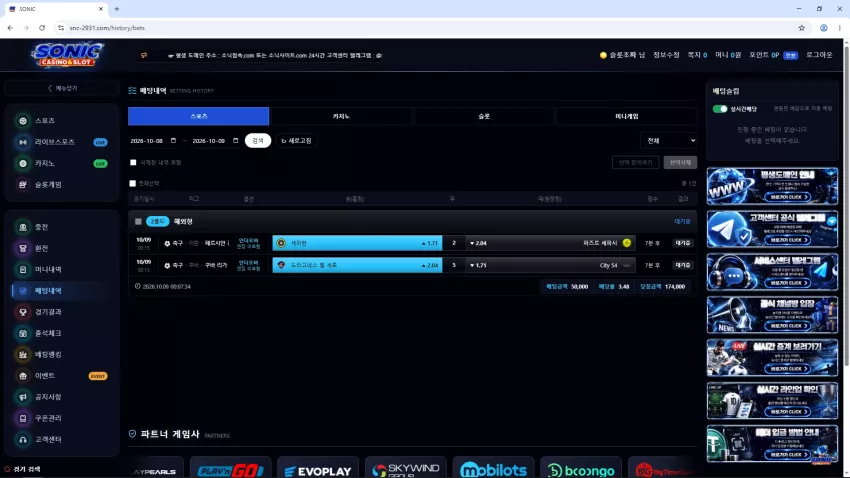Click the browser back arrow
The height and width of the screenshot is (478, 850).
point(10,28)
